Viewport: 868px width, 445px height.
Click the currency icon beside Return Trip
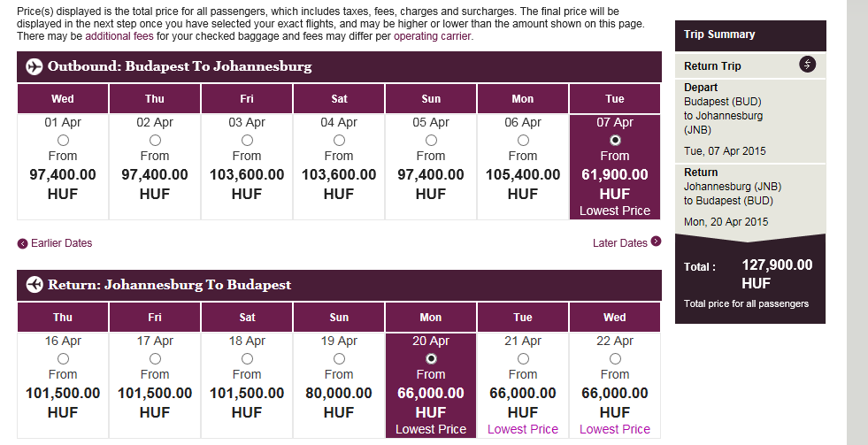point(807,65)
